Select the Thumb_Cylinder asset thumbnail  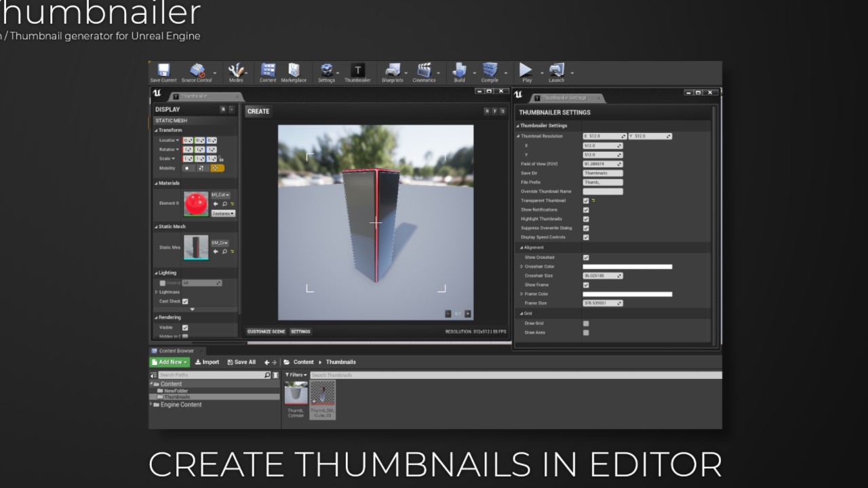click(x=296, y=394)
